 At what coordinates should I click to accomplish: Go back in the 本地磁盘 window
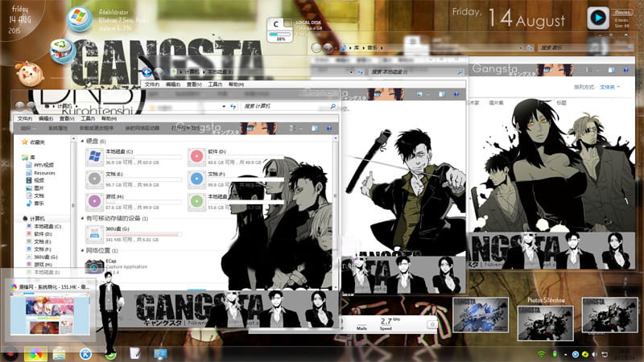pos(147,72)
